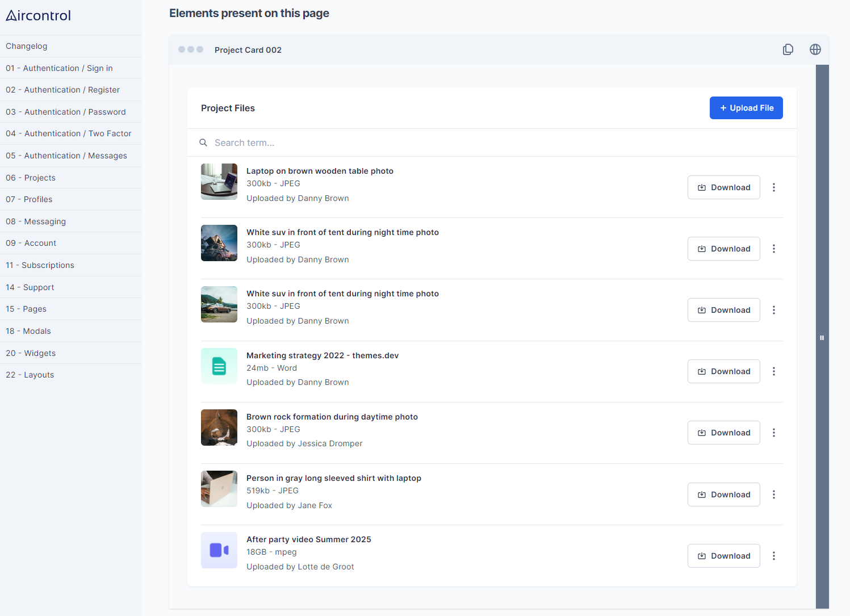
Task: Click the green document icon for Marketing strategy
Action: (x=219, y=366)
